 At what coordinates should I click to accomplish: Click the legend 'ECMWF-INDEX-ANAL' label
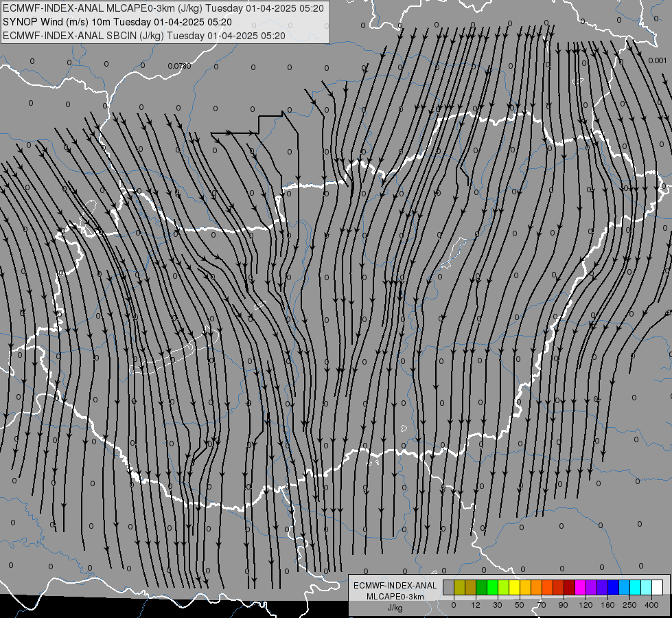[x=395, y=586]
